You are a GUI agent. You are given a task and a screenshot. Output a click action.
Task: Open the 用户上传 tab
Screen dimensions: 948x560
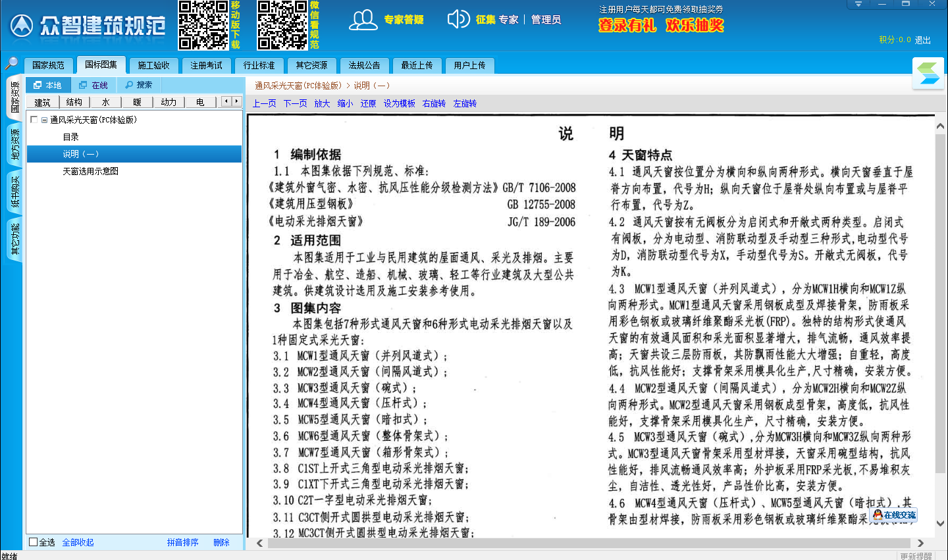[469, 65]
